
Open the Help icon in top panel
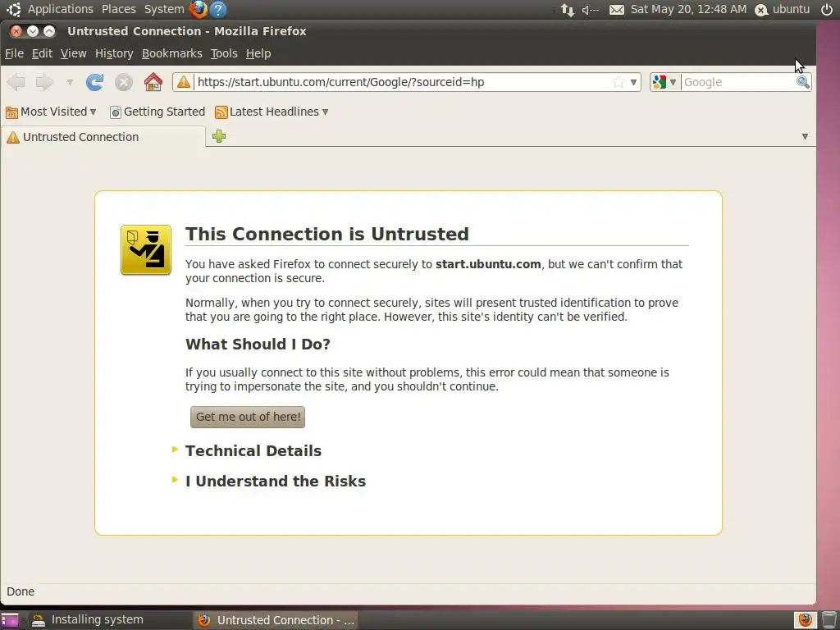coord(218,9)
